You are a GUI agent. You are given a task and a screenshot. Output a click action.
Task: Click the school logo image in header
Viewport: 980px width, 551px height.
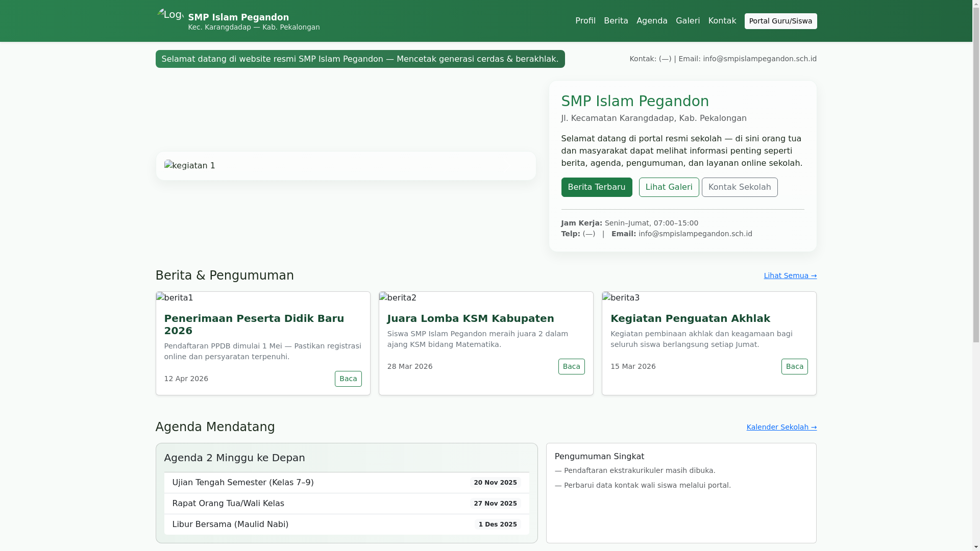click(170, 20)
